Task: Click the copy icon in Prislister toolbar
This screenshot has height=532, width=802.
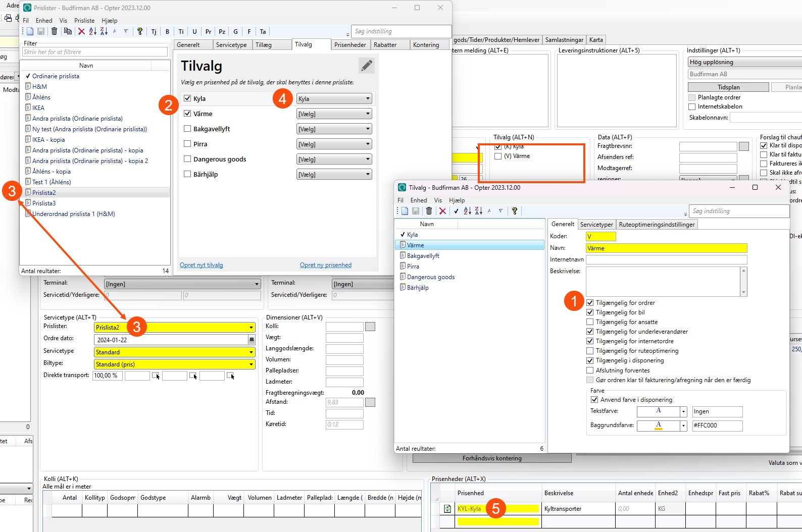Action: click(68, 31)
